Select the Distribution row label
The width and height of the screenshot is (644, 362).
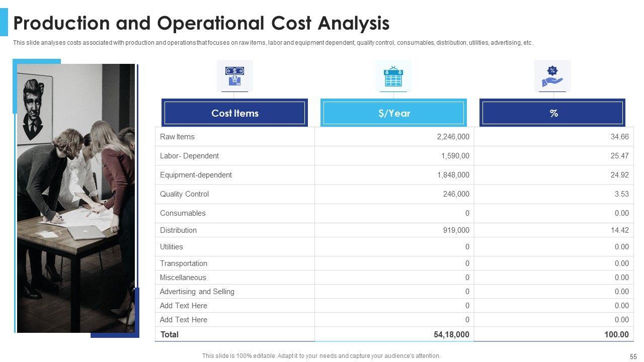pyautogui.click(x=178, y=230)
